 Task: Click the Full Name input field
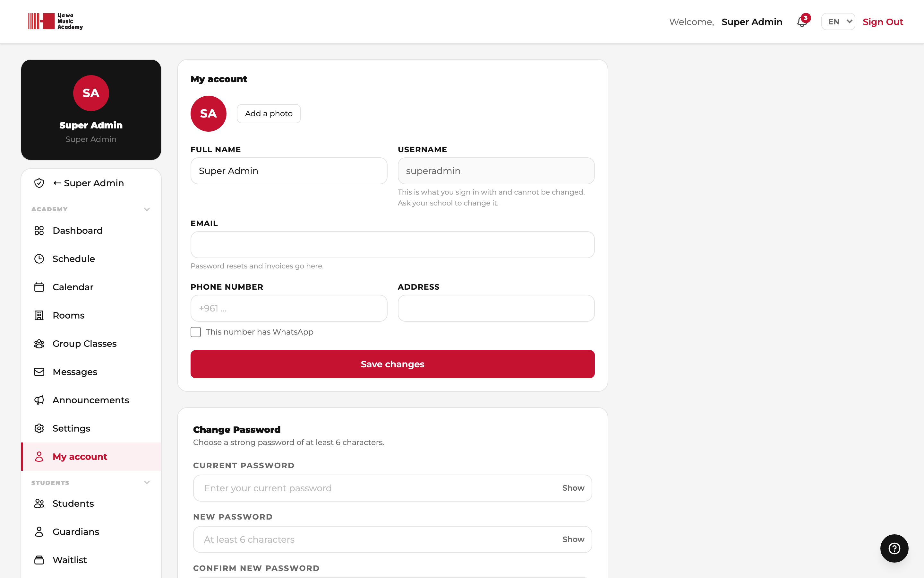pos(289,171)
